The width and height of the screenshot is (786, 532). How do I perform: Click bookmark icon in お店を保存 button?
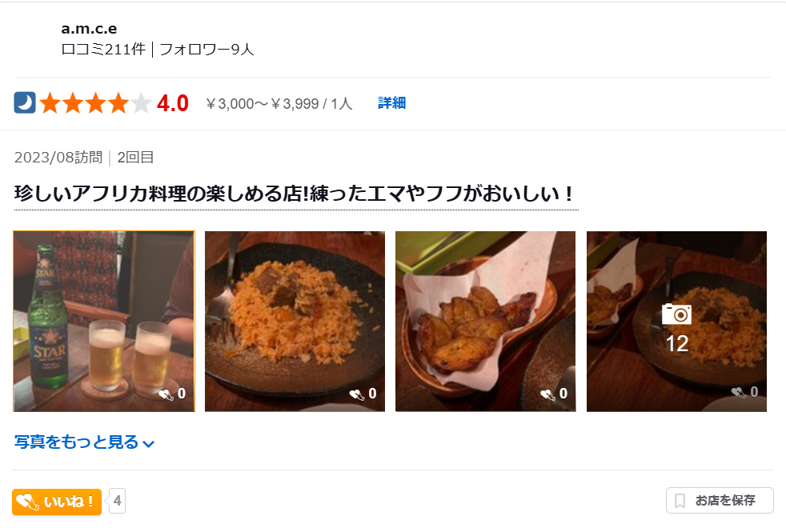680,501
